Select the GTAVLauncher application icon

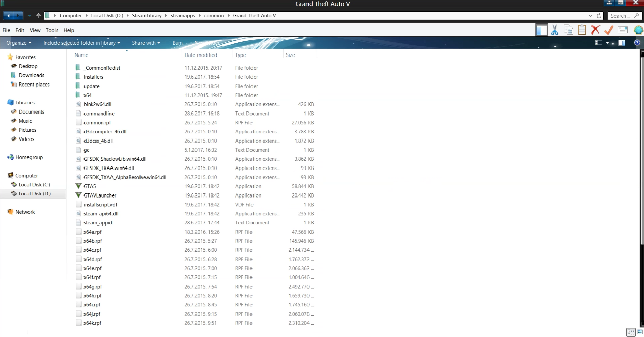78,195
